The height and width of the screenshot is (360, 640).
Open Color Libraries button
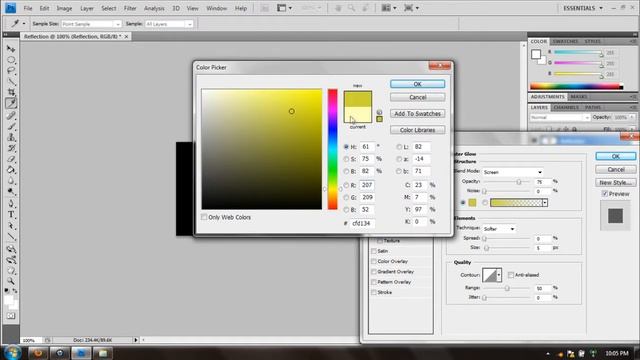417,130
